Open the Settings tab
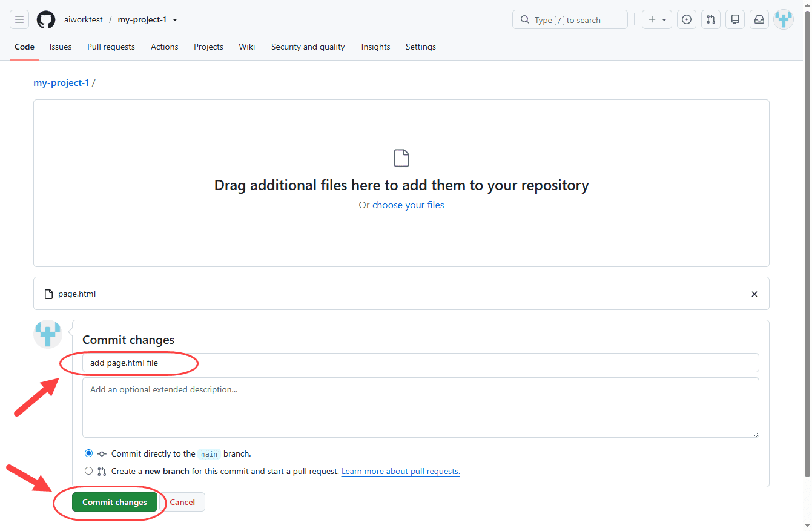 coord(421,47)
